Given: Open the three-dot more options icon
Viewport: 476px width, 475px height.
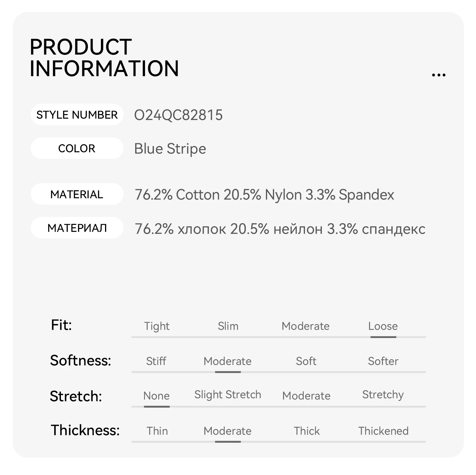Looking at the screenshot, I should tap(439, 75).
